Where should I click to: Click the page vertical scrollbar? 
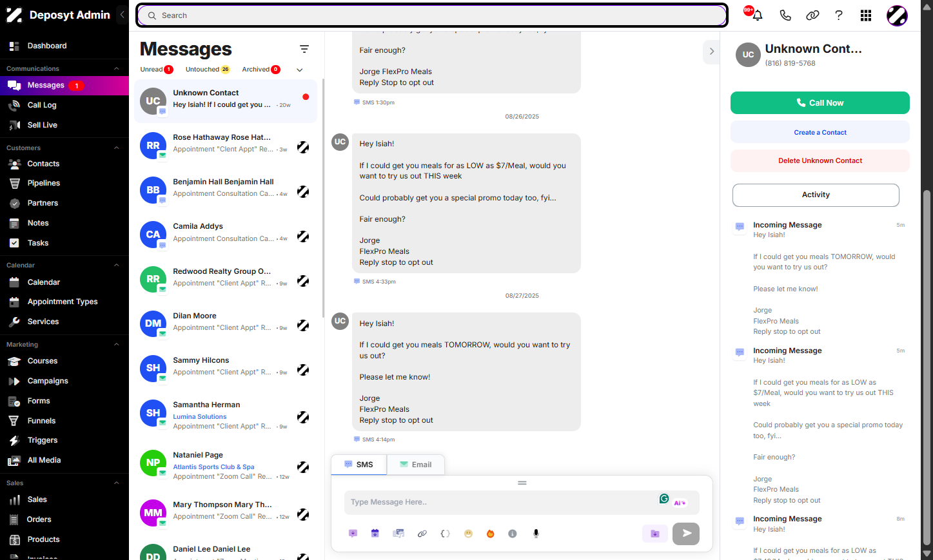click(x=927, y=367)
